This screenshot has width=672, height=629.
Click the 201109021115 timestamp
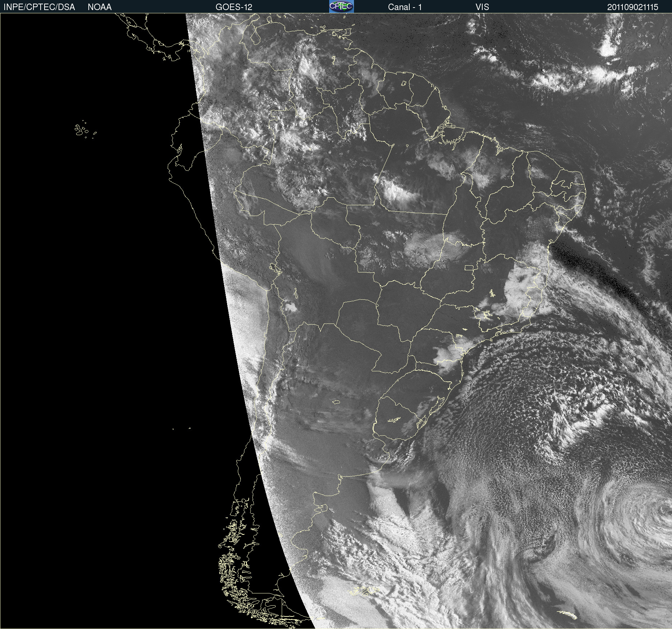pyautogui.click(x=633, y=7)
